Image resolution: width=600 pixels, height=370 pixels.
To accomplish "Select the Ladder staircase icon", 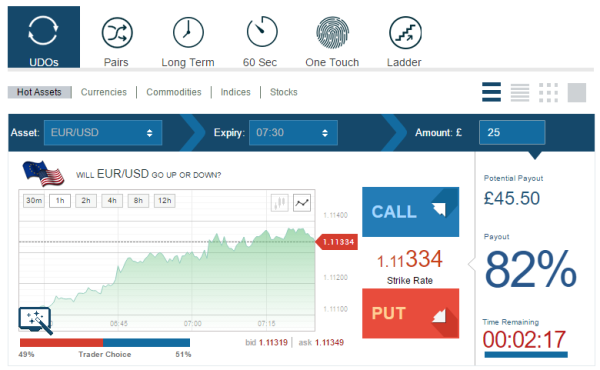I will click(405, 33).
